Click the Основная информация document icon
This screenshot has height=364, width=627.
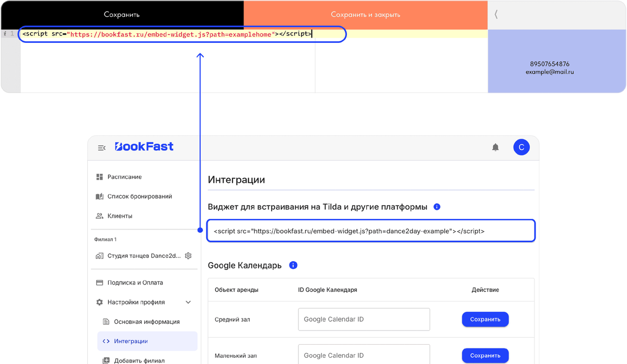click(x=106, y=322)
